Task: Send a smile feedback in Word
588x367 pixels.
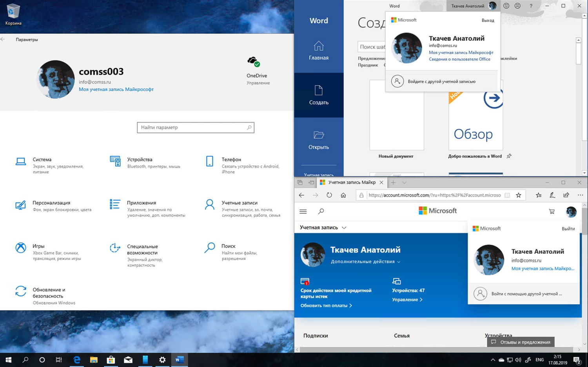Action: click(506, 6)
